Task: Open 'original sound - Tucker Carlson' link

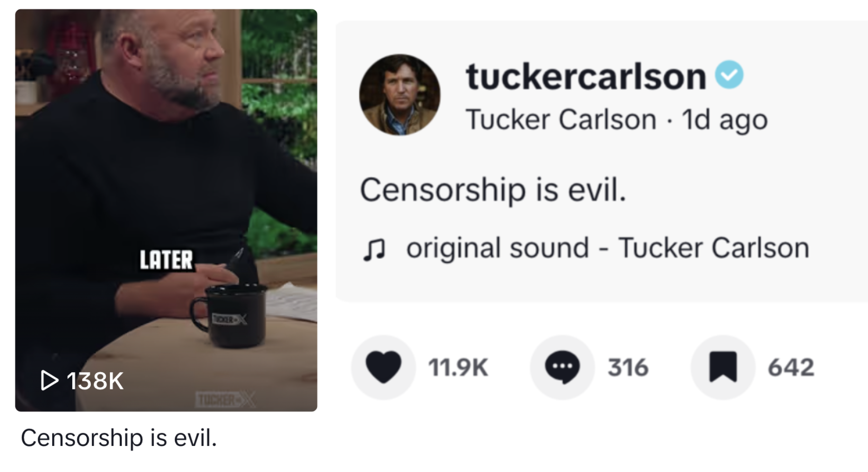Action: [607, 248]
